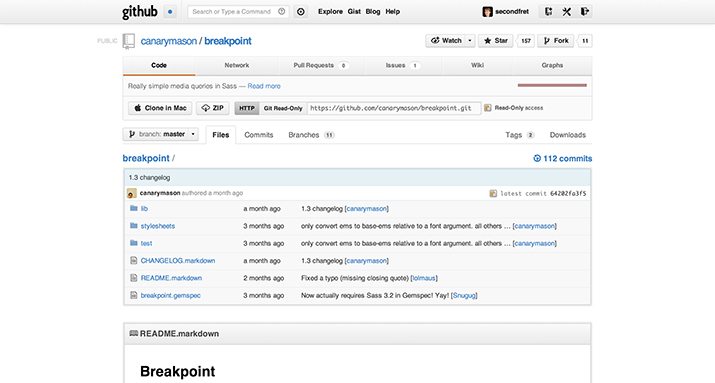Switch to the Issues tab
This screenshot has width=715, height=383.
[402, 66]
